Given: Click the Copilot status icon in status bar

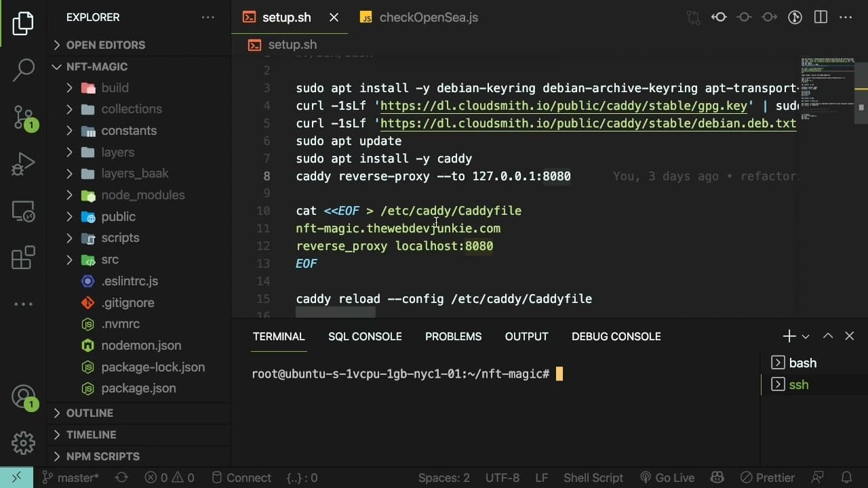Looking at the screenshot, I should [x=718, y=478].
